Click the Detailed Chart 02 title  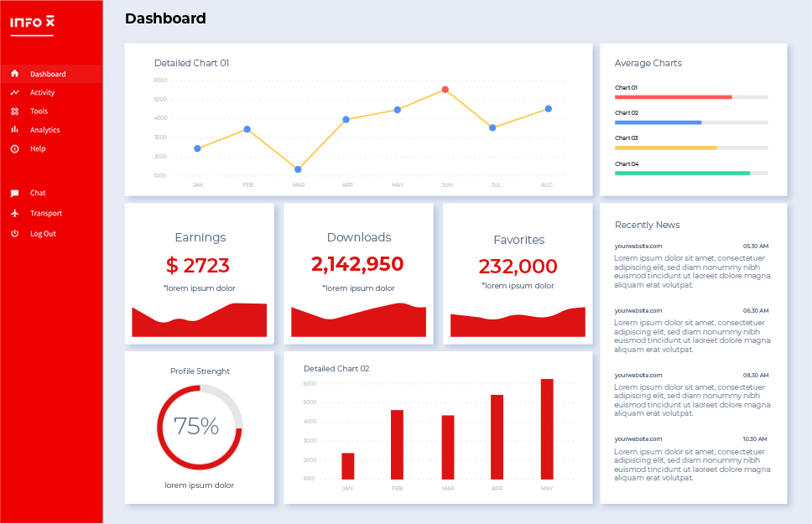[x=336, y=369]
